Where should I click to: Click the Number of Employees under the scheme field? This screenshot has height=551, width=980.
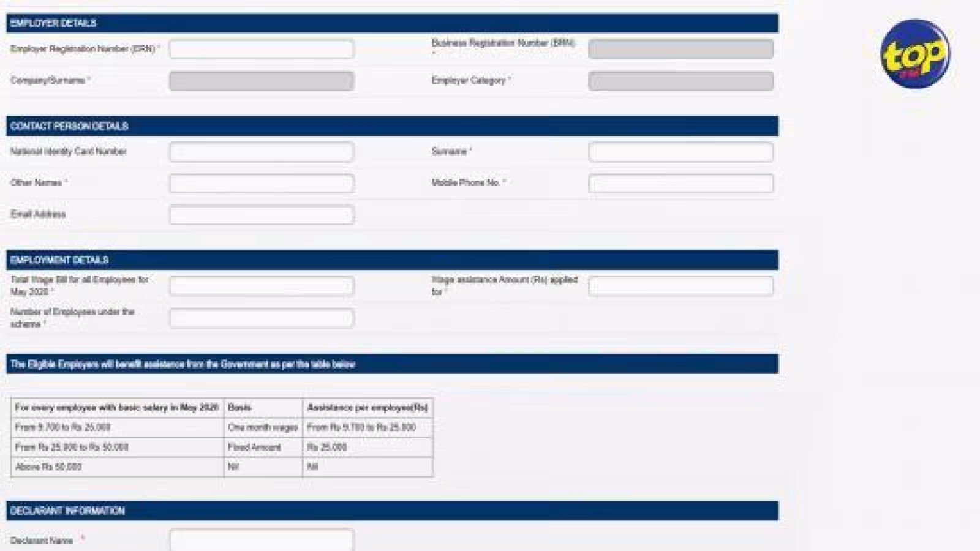(x=262, y=318)
